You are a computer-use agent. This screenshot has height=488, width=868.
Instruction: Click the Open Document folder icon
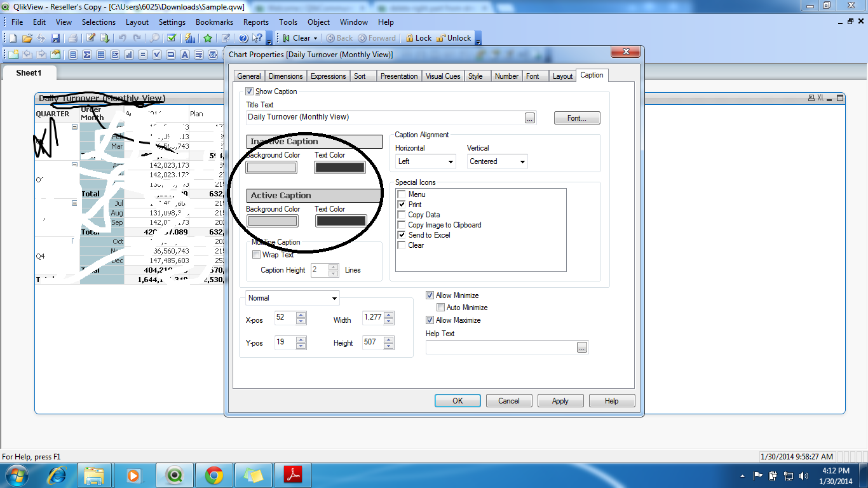(x=27, y=38)
